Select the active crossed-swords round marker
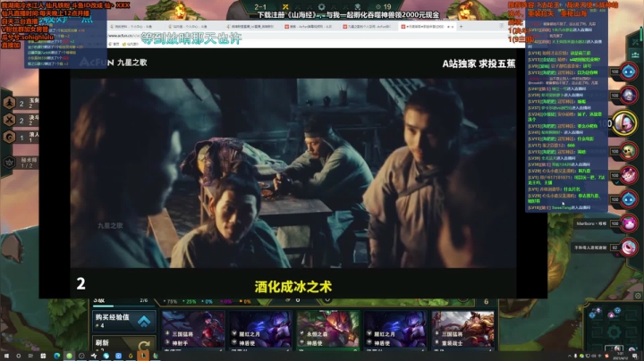Screen dimensions: 644x361 285,6
